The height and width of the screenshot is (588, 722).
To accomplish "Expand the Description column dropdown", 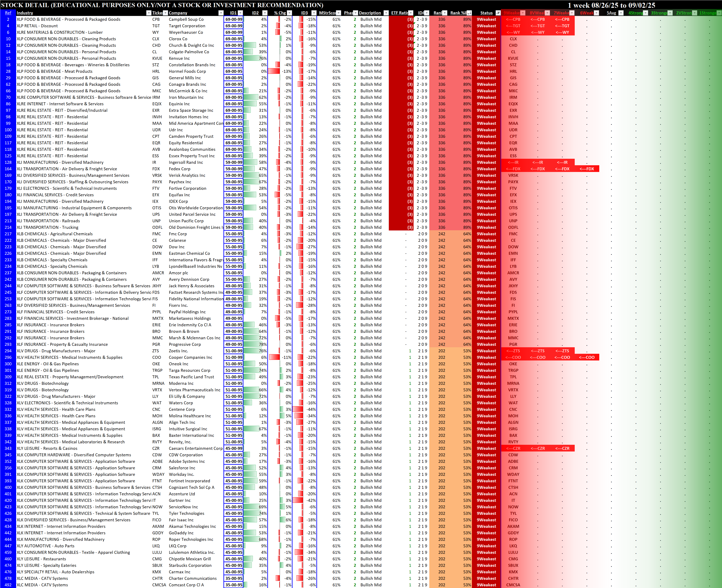I will (x=386, y=13).
